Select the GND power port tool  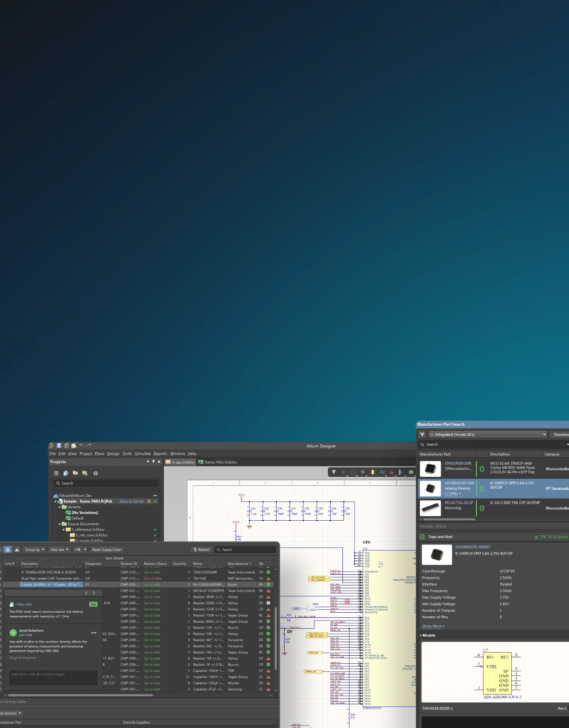tap(391, 472)
